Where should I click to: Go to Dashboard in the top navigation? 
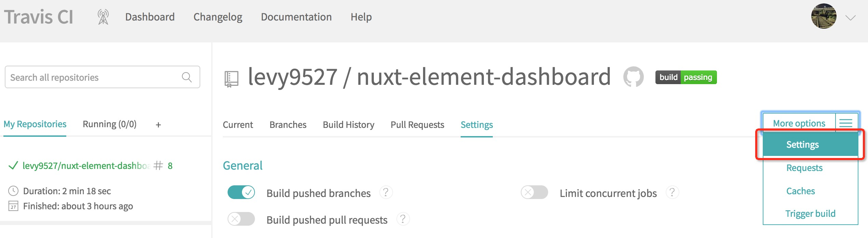click(150, 17)
